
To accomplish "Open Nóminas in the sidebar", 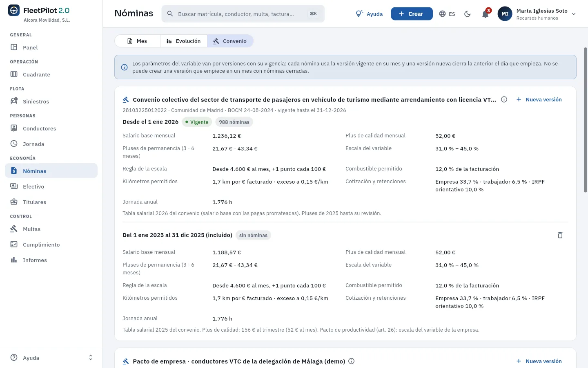I will (51, 171).
